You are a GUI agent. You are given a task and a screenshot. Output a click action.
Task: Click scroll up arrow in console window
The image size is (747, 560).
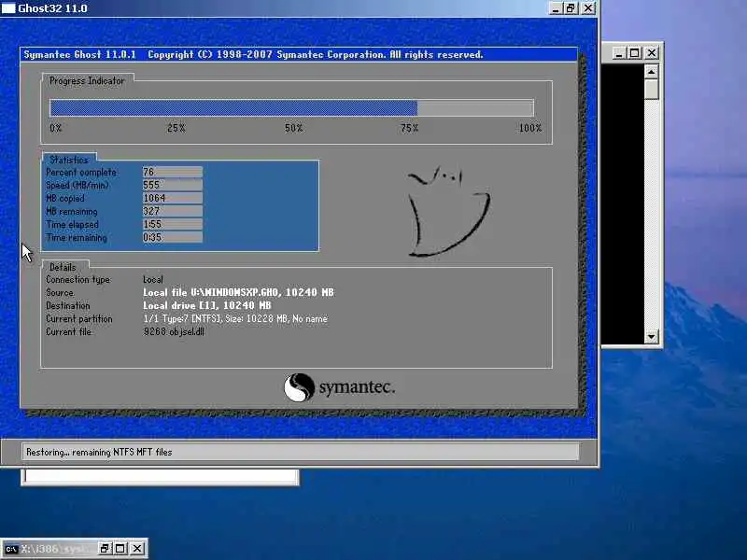click(x=651, y=72)
